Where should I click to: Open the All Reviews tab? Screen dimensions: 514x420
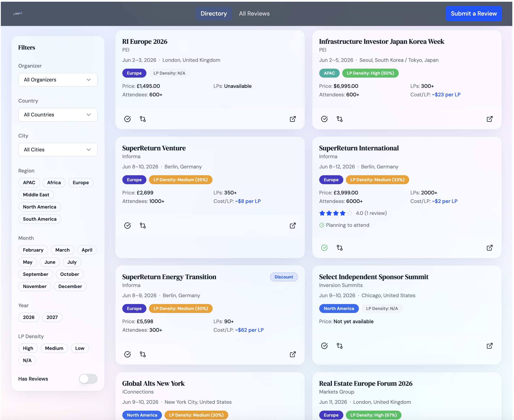pos(255,14)
